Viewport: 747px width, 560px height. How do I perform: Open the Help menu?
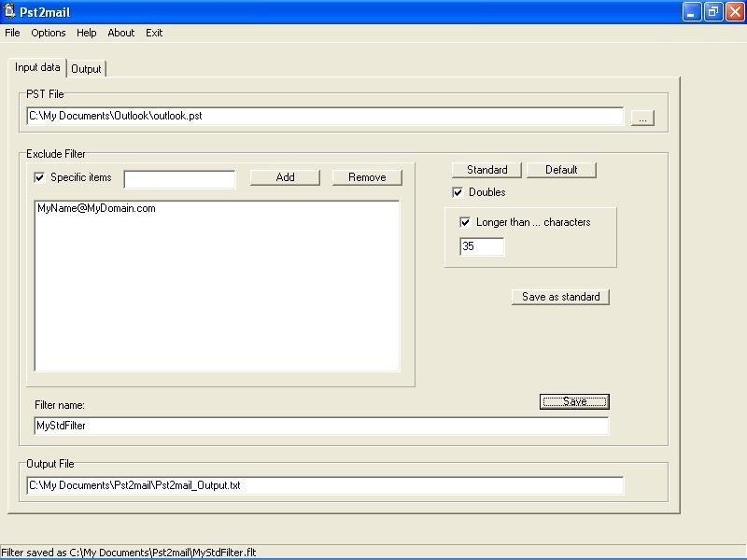click(86, 33)
